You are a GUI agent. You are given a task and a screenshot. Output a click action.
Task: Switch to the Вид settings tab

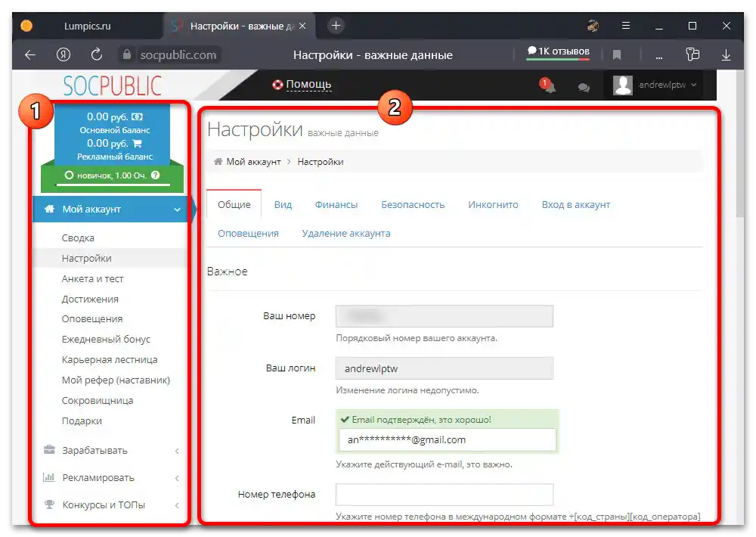[x=283, y=204]
